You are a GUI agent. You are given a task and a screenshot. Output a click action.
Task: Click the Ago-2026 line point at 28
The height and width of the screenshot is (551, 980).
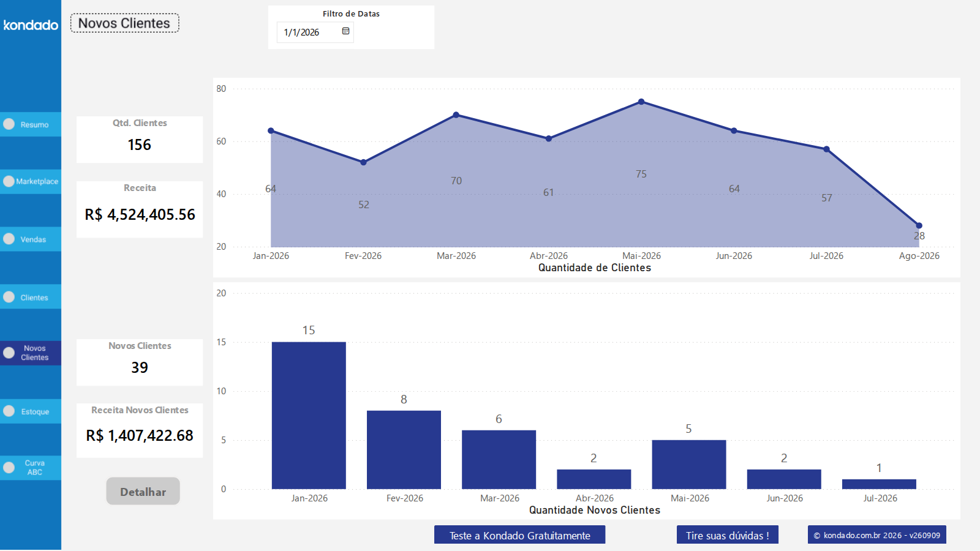coord(919,225)
